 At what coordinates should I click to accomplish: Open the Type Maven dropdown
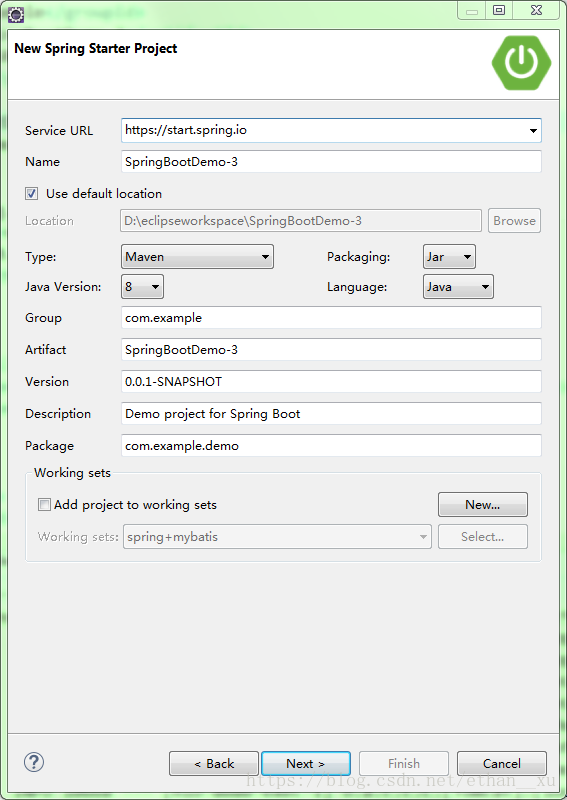tap(198, 257)
